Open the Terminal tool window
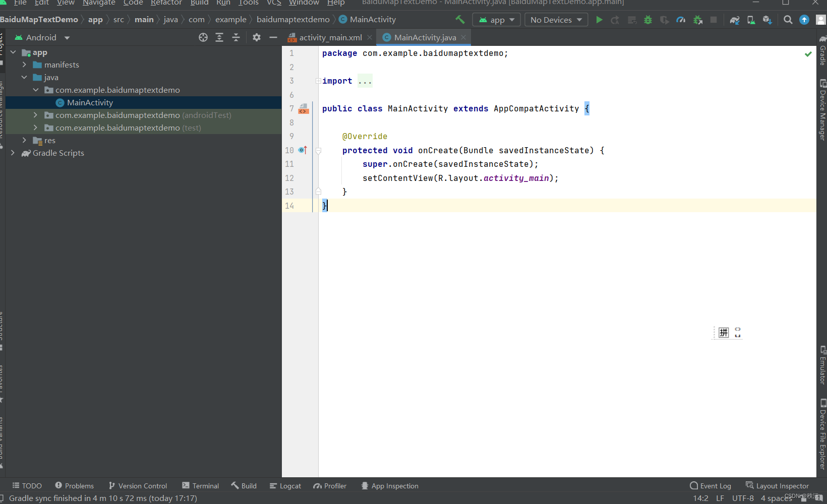Viewport: 827px width, 504px height. tap(200, 486)
